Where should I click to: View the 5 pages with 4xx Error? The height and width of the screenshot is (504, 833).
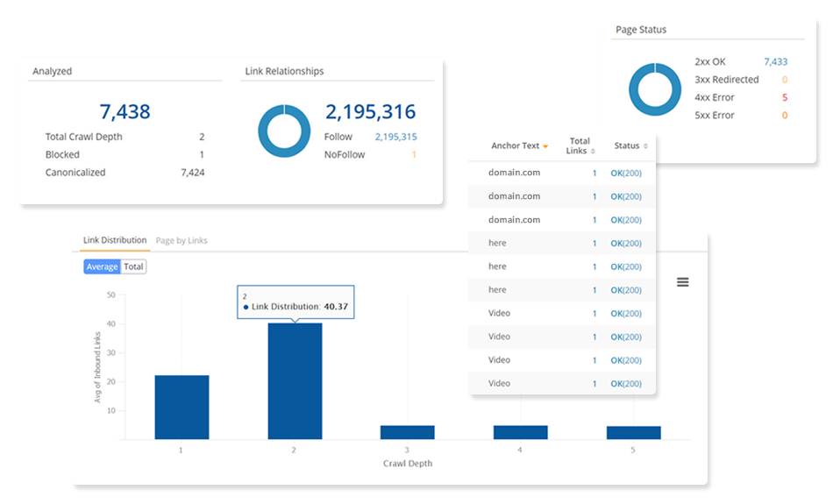[x=784, y=97]
